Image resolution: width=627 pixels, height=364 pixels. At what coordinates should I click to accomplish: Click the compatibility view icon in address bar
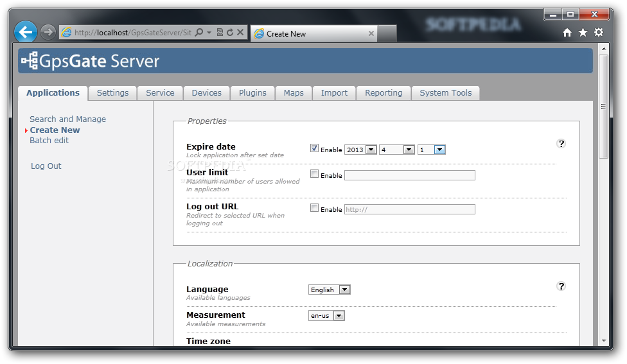(220, 32)
